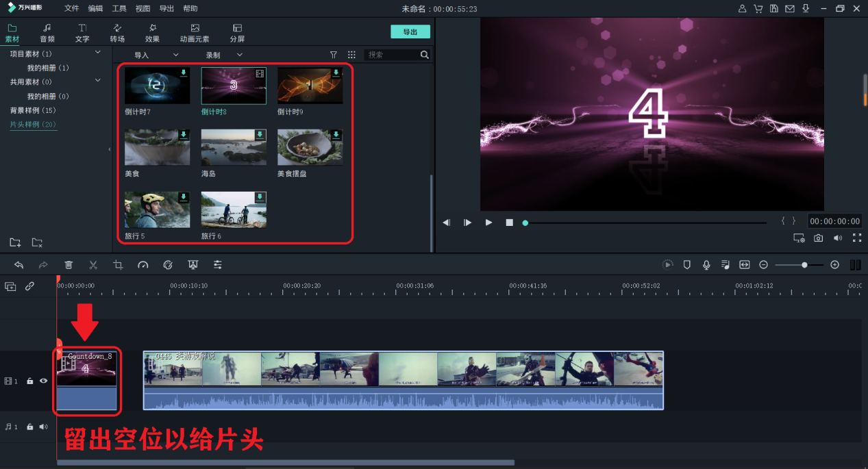Viewport: 868px width, 469px height.
Task: Delete the clip using the trash icon
Action: click(69, 265)
